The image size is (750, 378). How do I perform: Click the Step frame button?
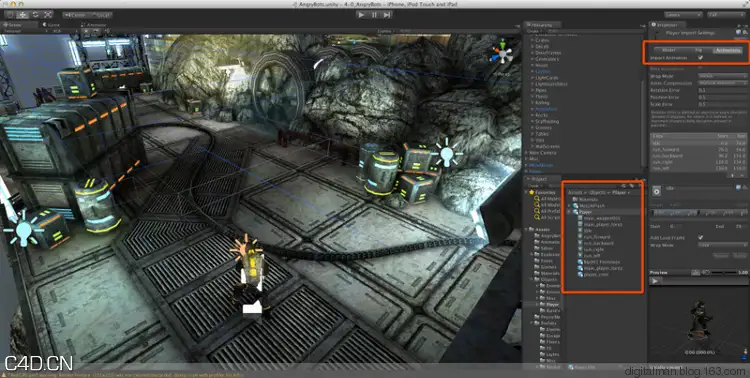coord(386,15)
